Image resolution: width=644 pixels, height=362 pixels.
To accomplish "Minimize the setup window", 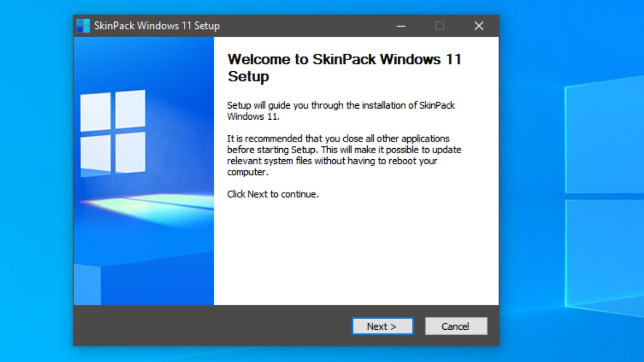I will pyautogui.click(x=400, y=26).
